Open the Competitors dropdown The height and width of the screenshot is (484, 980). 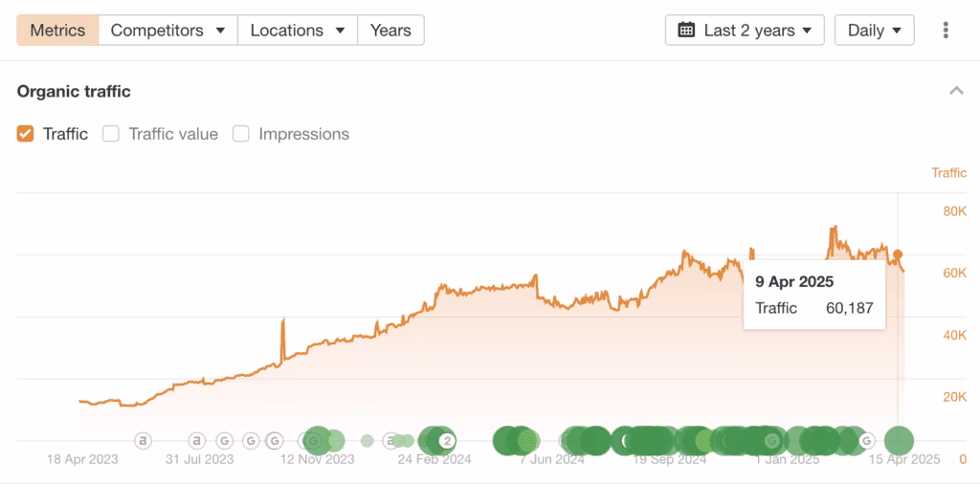coord(167,30)
